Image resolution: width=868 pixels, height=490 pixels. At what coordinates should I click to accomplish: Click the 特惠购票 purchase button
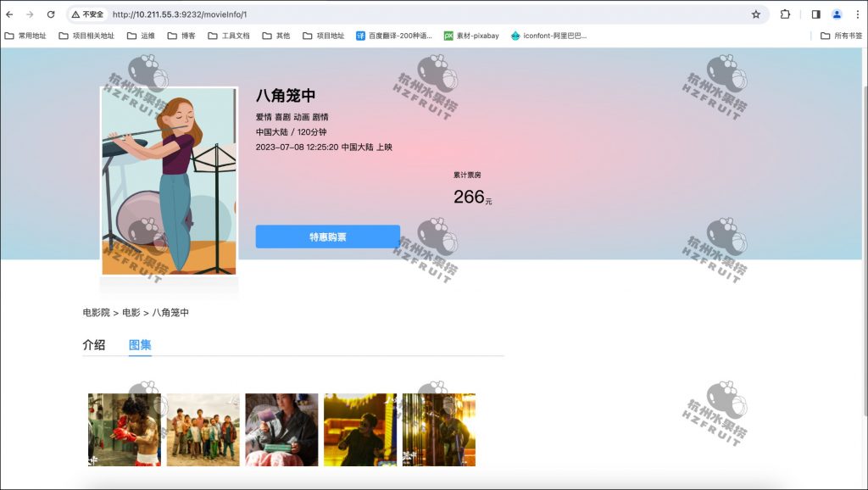coord(327,237)
